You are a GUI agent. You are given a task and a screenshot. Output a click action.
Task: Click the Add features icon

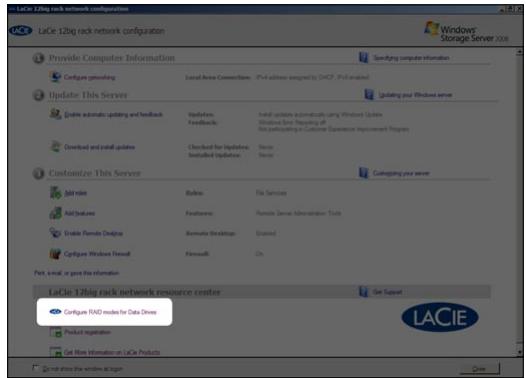pos(55,213)
